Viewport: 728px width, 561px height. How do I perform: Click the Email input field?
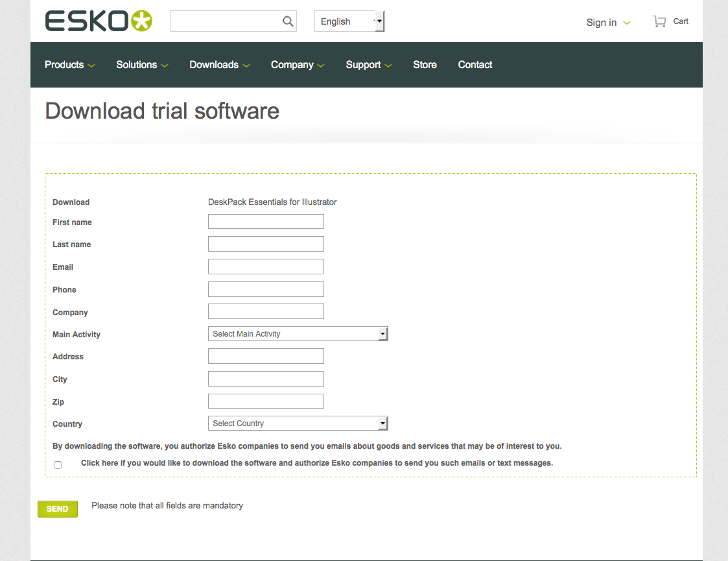(x=266, y=266)
